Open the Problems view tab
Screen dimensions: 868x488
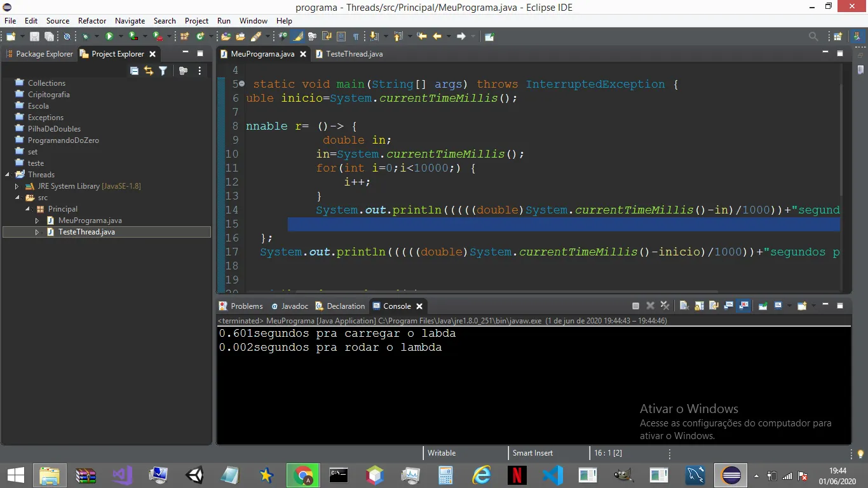(x=246, y=306)
